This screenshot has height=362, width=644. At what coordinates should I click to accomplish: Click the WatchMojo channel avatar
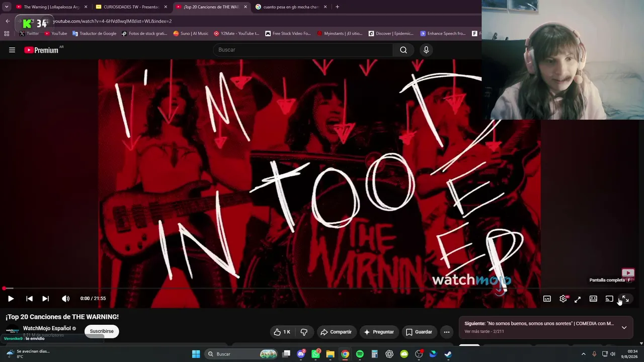pyautogui.click(x=12, y=330)
